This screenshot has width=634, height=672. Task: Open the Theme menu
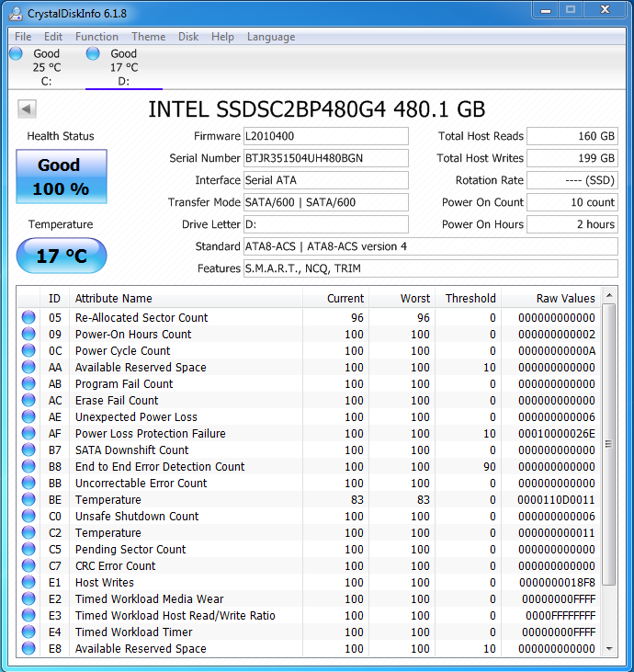pos(148,37)
